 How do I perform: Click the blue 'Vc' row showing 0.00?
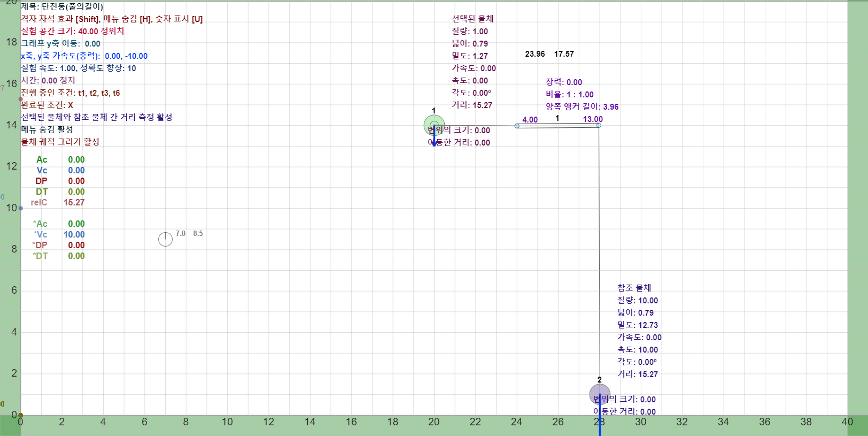click(60, 170)
